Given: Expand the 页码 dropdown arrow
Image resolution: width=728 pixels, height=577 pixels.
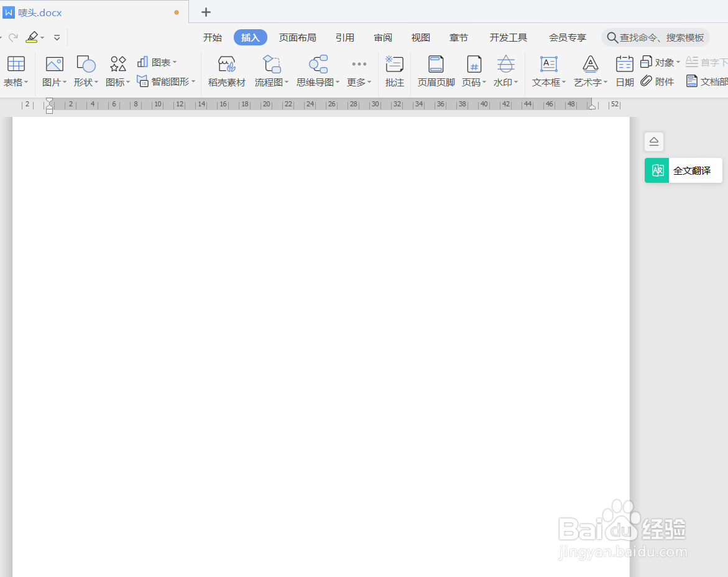Looking at the screenshot, I should click(484, 82).
